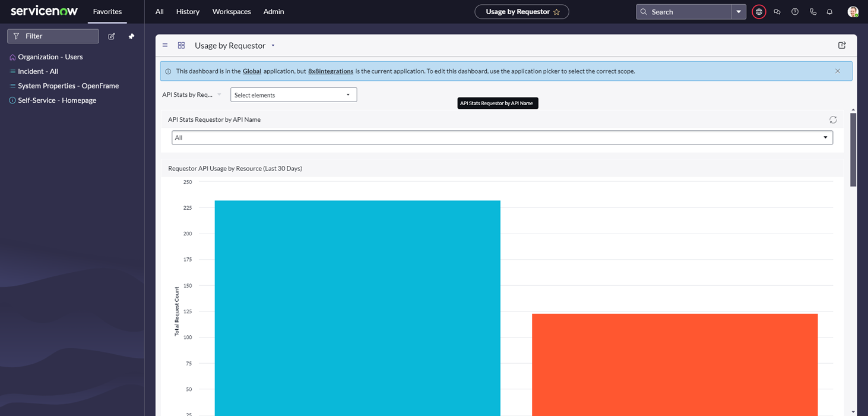Screen dimensions: 868x416
Task: Open the Admin menu
Action: coord(274,11)
